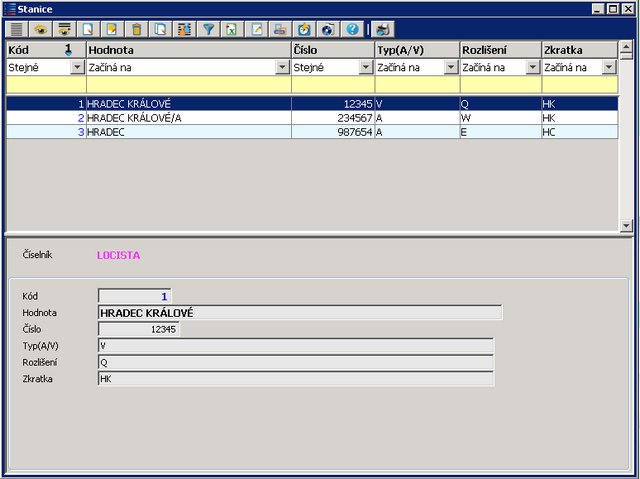Click the trash delete icon
640x479 pixels.
click(137, 29)
